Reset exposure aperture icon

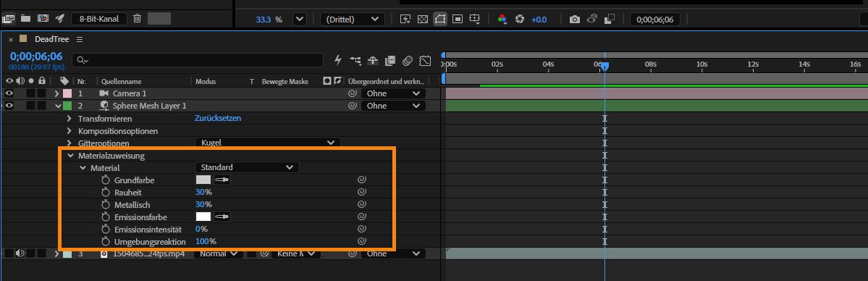519,19
